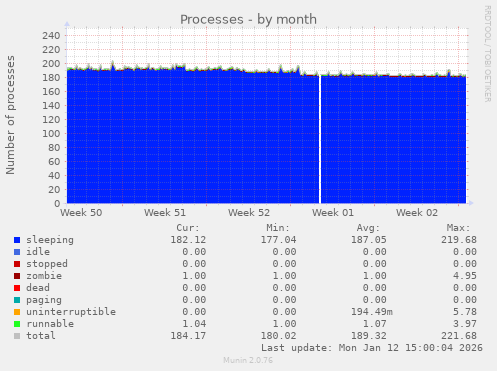This screenshot has width=497, height=371.
Task: Click the 'Week 50' axis label
Action: [81, 213]
